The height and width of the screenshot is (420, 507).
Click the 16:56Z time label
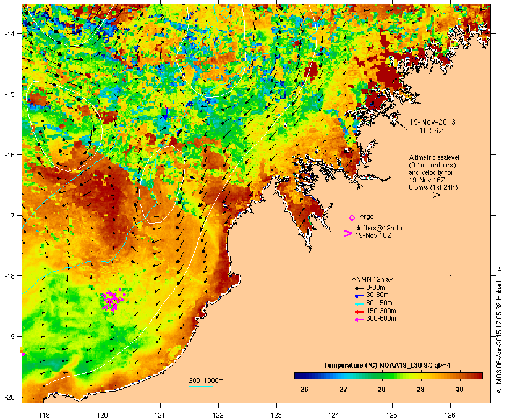click(432, 131)
